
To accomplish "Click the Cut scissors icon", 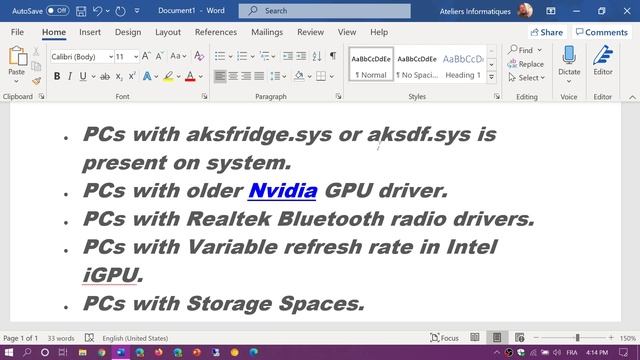I will pyautogui.click(x=36, y=51).
